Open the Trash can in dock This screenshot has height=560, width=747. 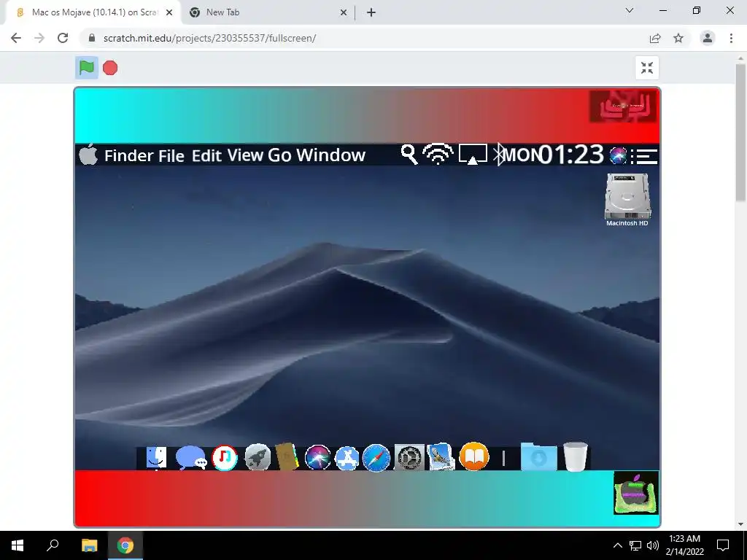[x=576, y=456]
